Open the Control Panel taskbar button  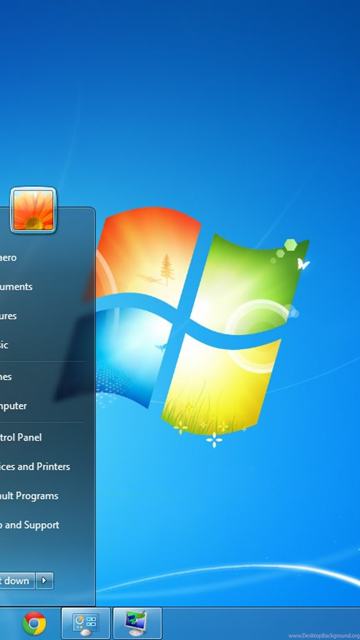click(x=86, y=623)
